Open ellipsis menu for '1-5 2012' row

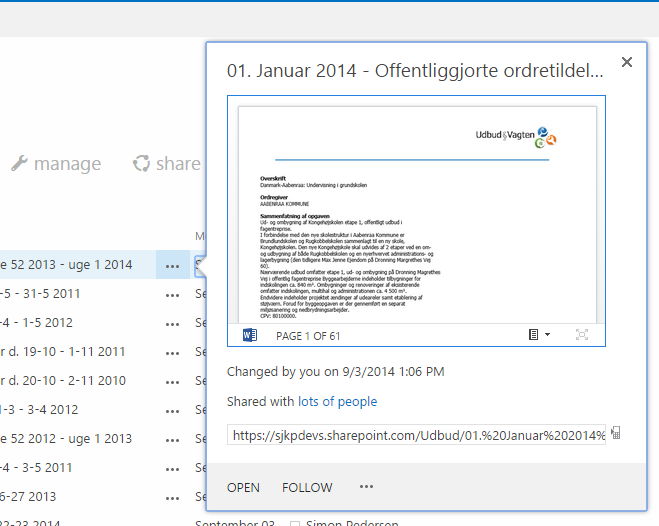[x=173, y=323]
